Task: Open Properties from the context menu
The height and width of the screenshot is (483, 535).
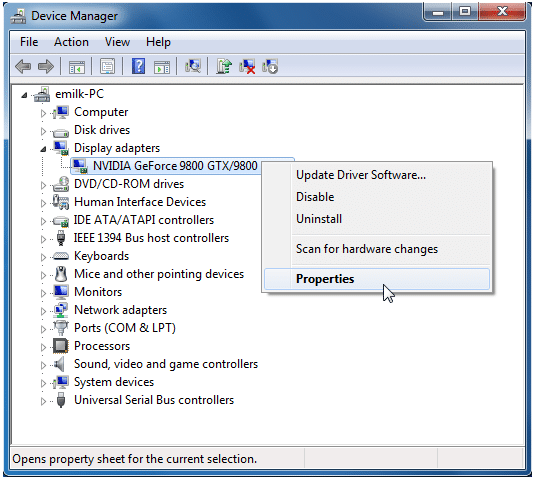Action: point(377,279)
